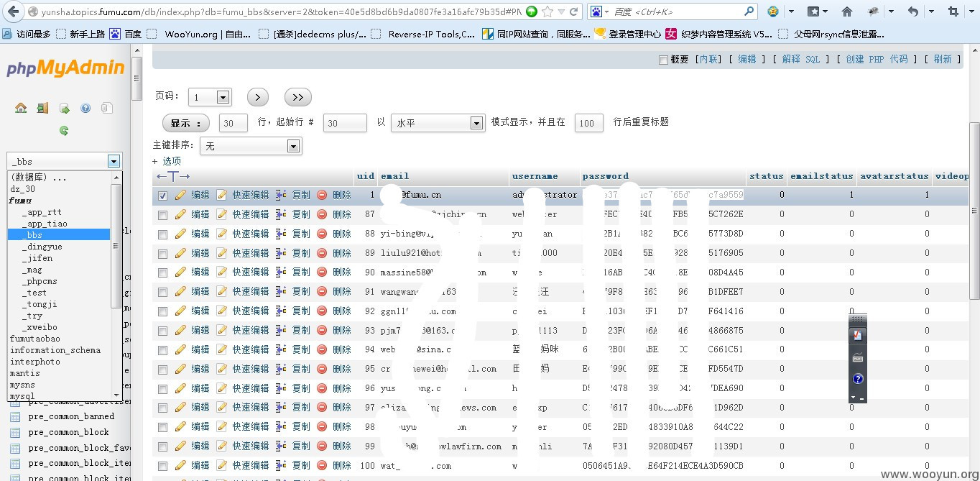
Task: Click copy row icon for uid 97
Action: [x=282, y=407]
